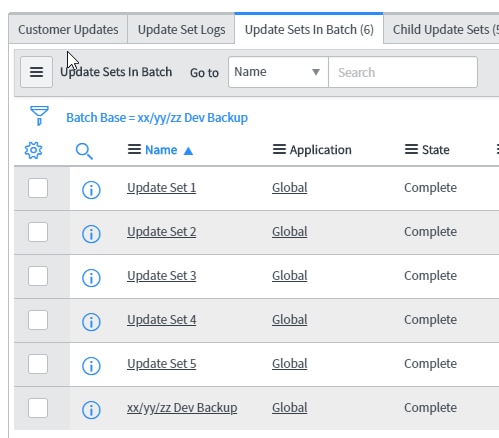Open Global application link in Update Set 2 row
The height and width of the screenshot is (438, 499).
[x=290, y=232]
